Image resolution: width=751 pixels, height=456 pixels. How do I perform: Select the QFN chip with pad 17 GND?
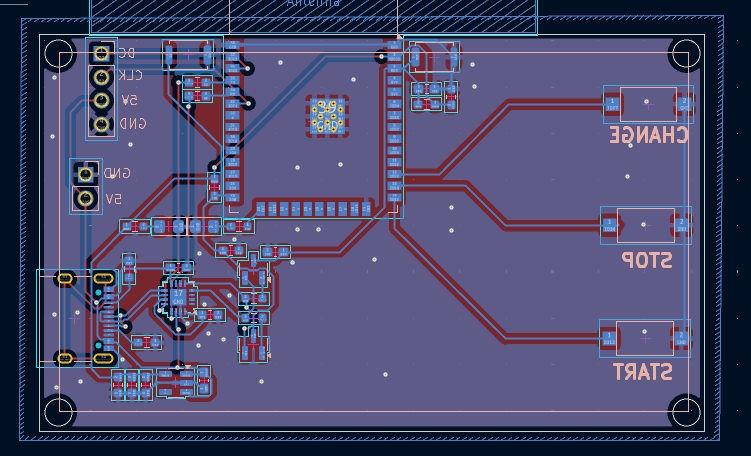[178, 297]
